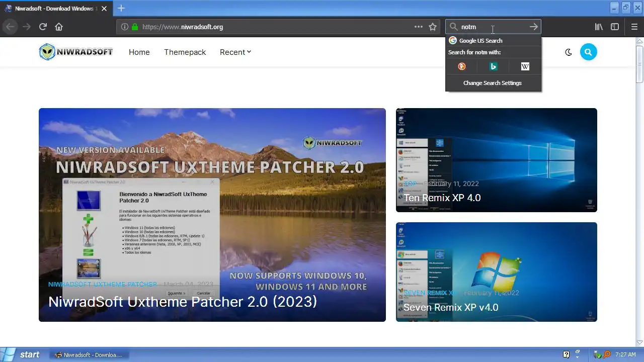Click NIWRADSOFT UXTHEME PATCHER category label
The image size is (644, 362).
(x=103, y=284)
